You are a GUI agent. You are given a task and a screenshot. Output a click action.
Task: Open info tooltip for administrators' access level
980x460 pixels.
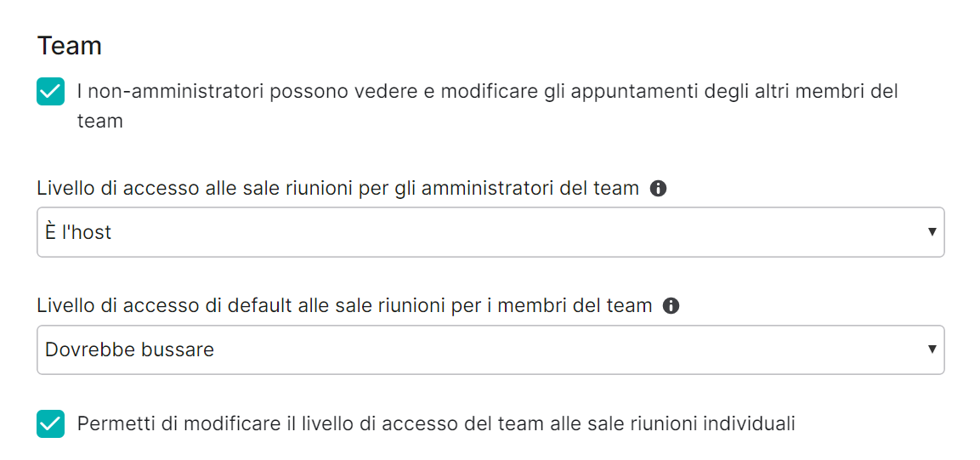[x=658, y=188]
